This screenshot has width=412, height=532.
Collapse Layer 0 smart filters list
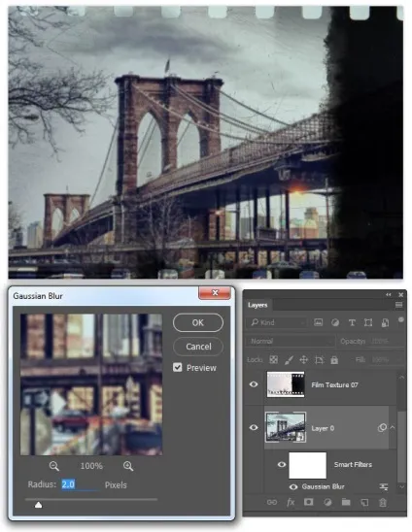pyautogui.click(x=393, y=427)
